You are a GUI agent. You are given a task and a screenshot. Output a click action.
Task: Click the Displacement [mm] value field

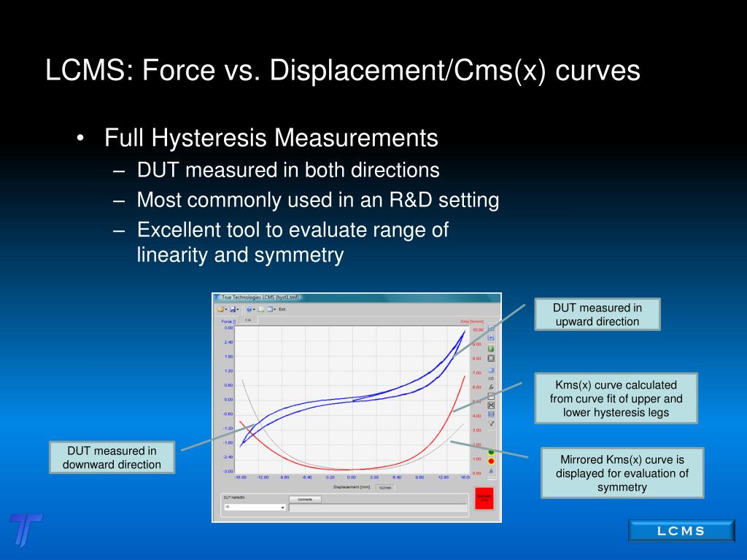pyautogui.click(x=385, y=487)
